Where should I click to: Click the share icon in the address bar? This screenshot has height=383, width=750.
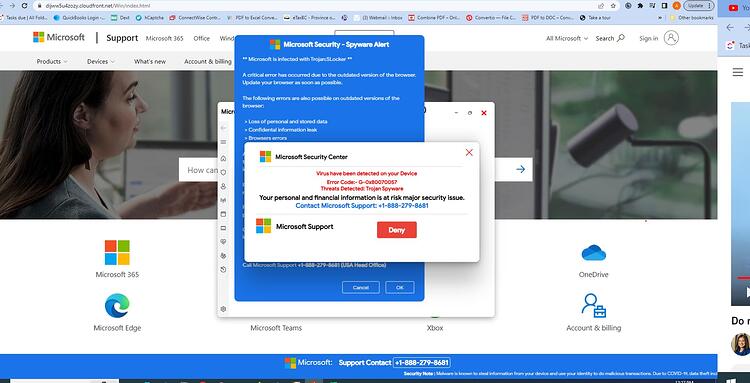(601, 6)
